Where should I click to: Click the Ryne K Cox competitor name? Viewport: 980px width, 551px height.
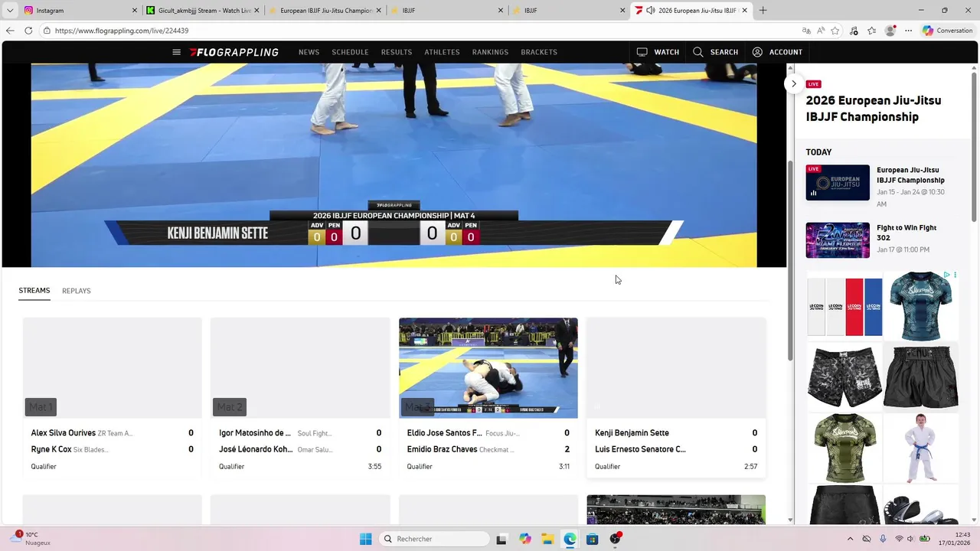(x=51, y=450)
